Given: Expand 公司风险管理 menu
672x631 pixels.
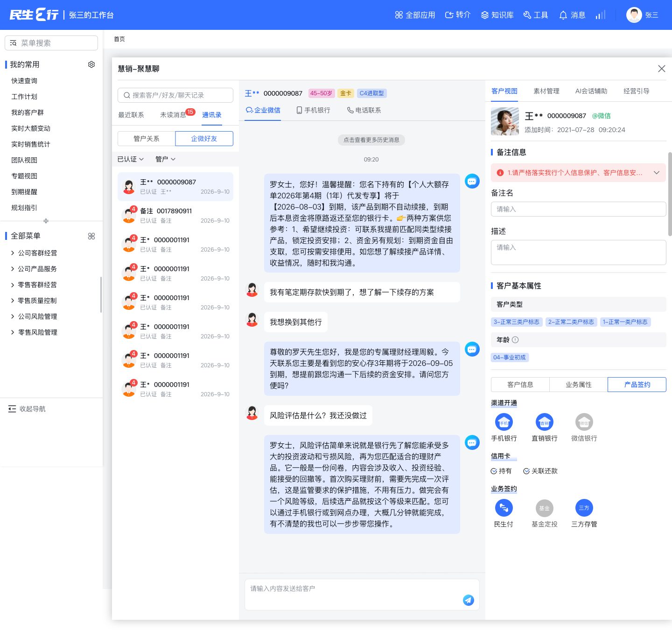Looking at the screenshot, I should pyautogui.click(x=34, y=316).
